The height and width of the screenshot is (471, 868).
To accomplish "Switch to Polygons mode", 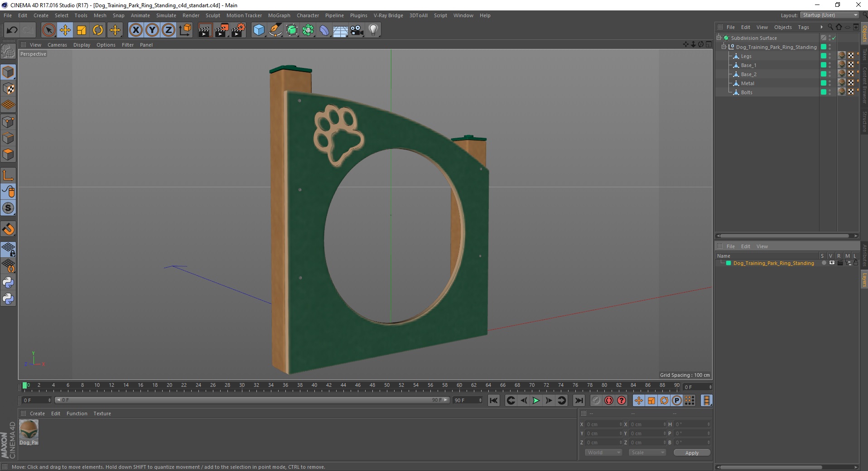I will click(x=8, y=154).
